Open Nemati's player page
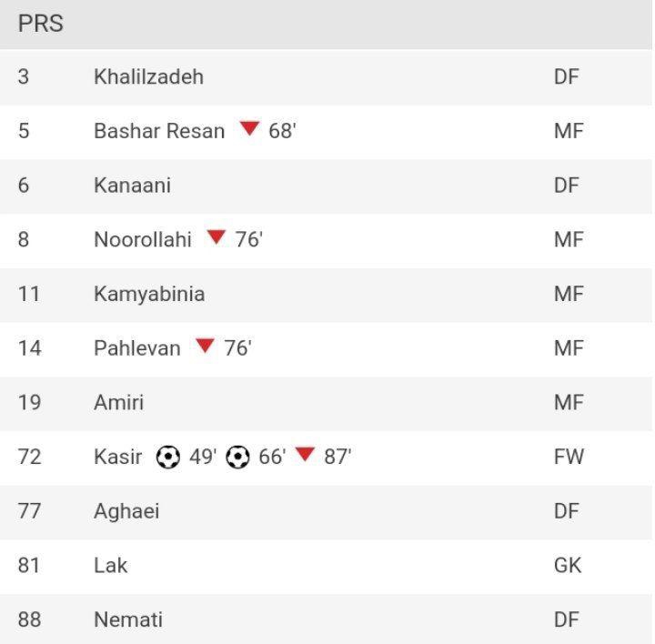This screenshot has width=655, height=644. 128,619
